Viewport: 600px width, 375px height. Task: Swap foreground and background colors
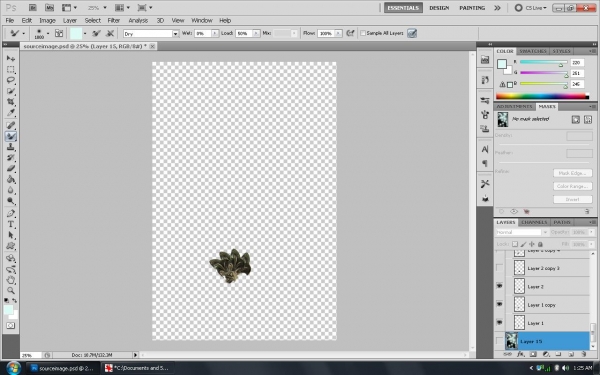[x=15, y=300]
